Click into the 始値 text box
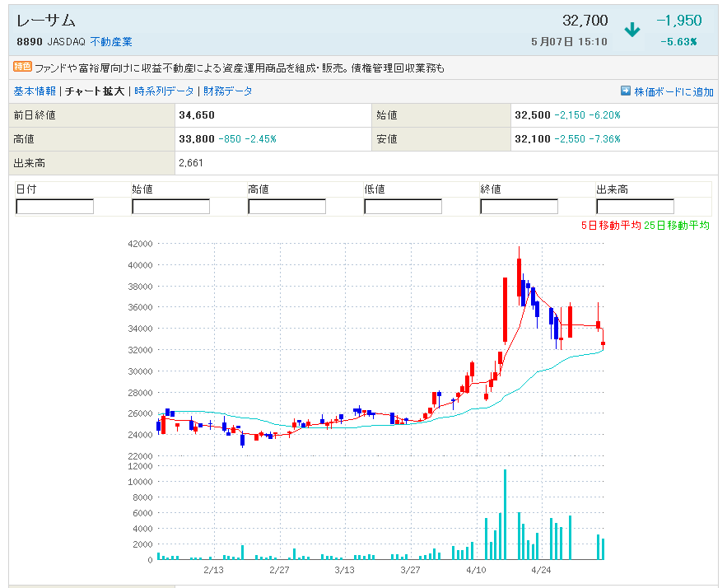727x588 pixels. click(170, 206)
